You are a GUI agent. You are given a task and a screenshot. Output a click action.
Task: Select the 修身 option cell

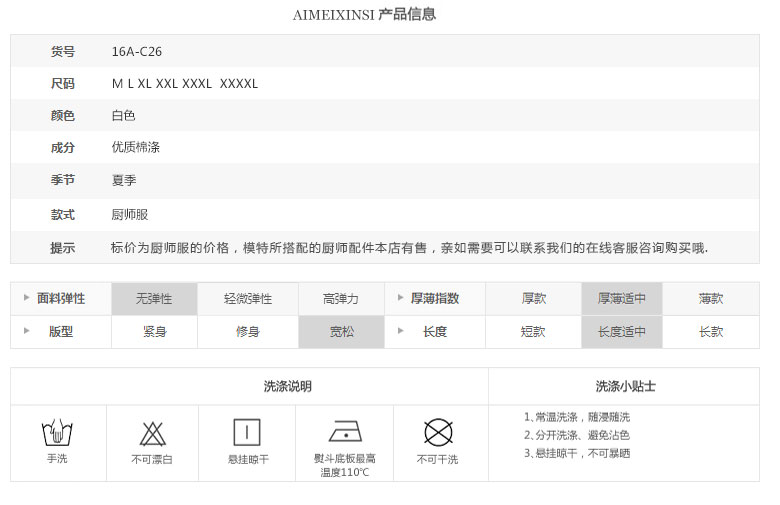click(x=248, y=332)
